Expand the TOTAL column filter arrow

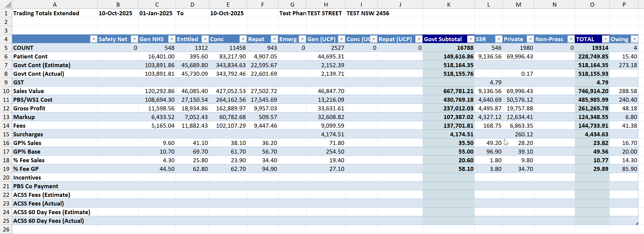tap(606, 39)
